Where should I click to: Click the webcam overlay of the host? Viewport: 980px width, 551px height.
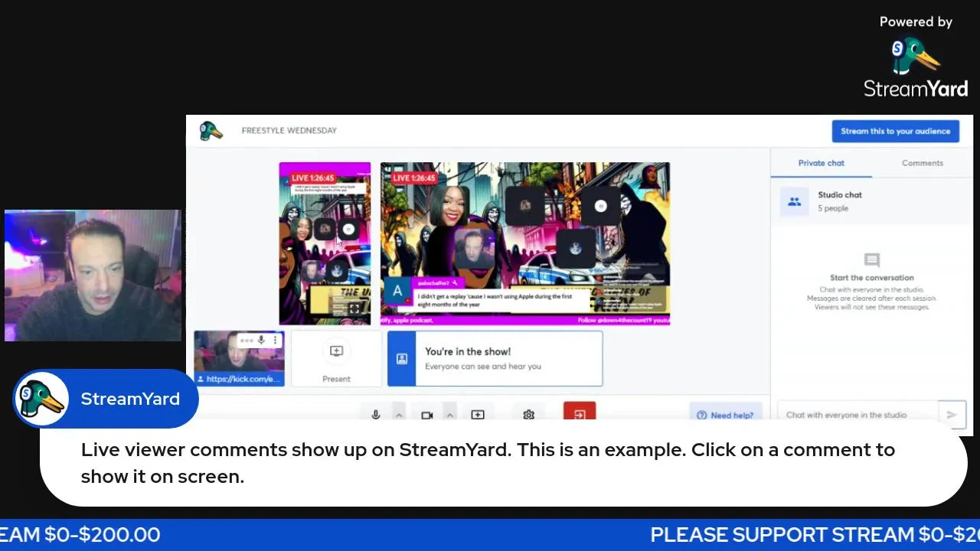(x=93, y=275)
